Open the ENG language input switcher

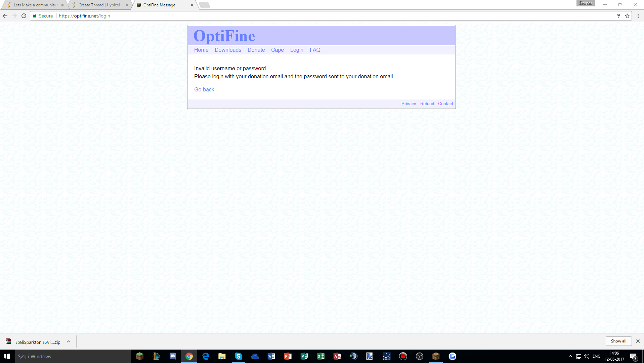(596, 356)
